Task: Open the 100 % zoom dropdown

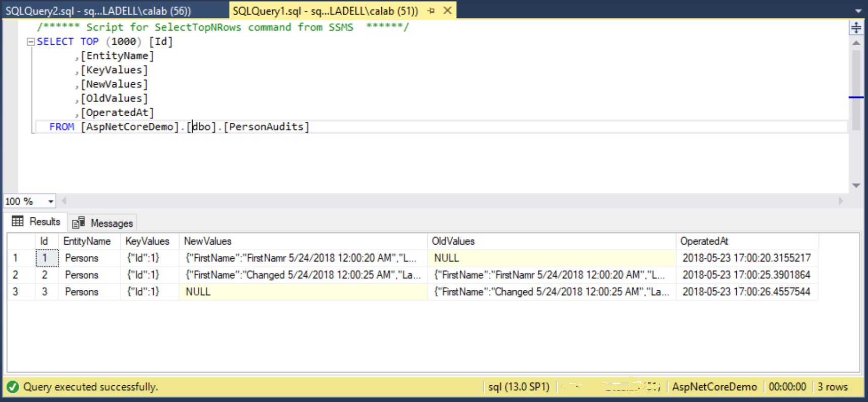Action: (51, 202)
